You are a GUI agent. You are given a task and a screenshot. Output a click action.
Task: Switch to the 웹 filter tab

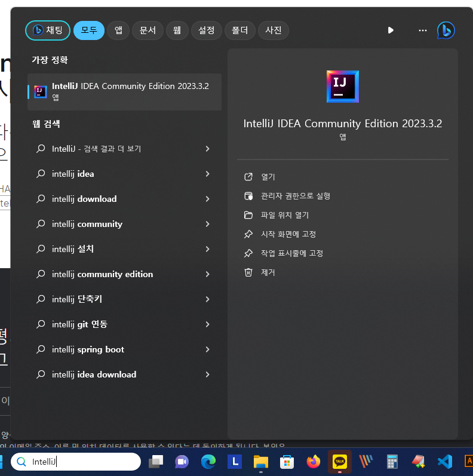click(177, 30)
